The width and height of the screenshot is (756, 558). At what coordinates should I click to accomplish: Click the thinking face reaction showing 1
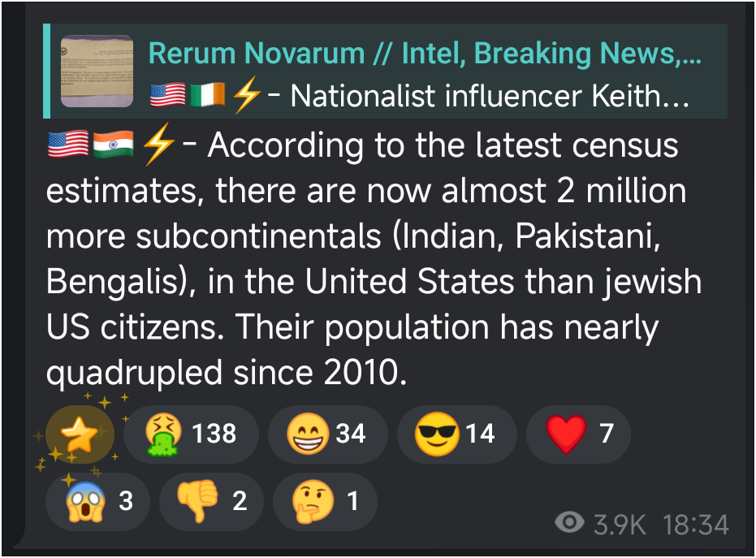[325, 502]
